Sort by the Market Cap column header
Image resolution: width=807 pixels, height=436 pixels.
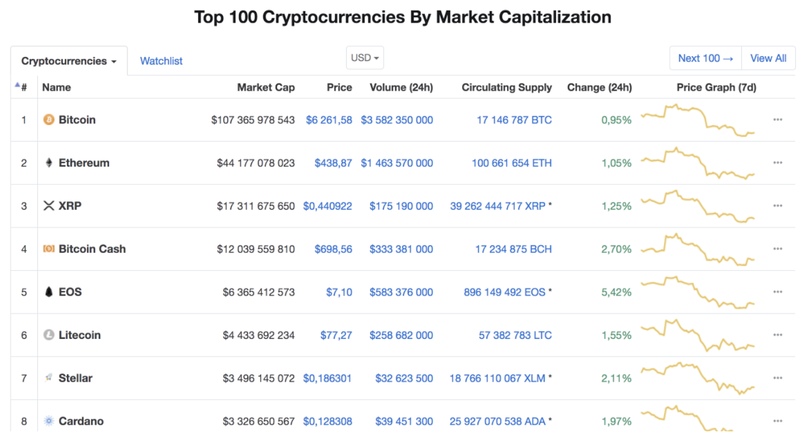(x=266, y=88)
